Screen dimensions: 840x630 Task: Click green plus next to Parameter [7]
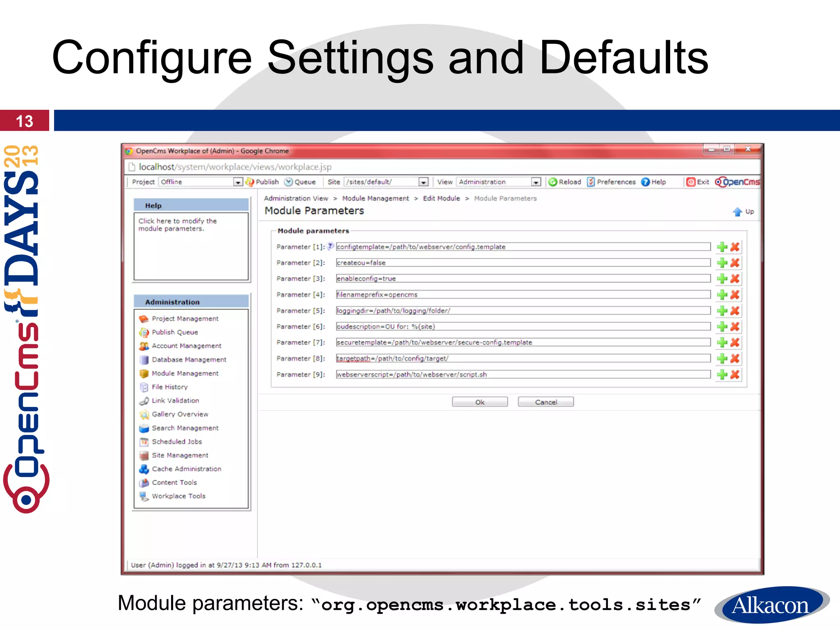click(722, 342)
